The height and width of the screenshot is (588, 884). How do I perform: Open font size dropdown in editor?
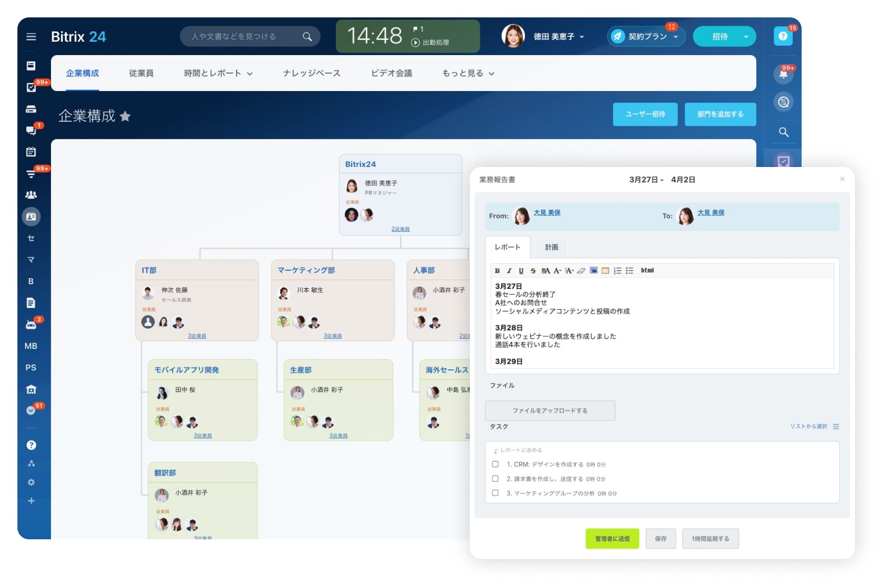click(x=570, y=271)
